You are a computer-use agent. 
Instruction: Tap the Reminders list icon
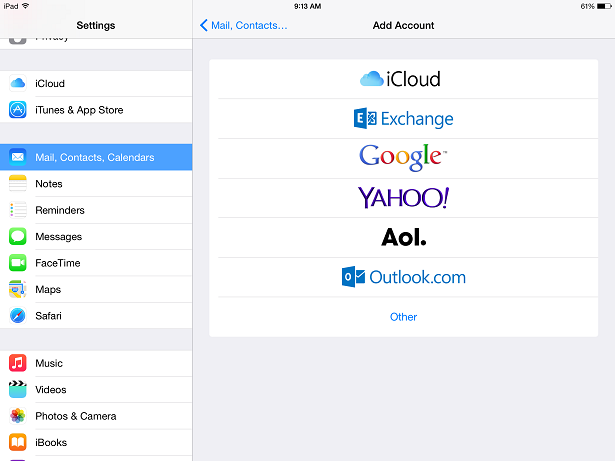(x=18, y=210)
